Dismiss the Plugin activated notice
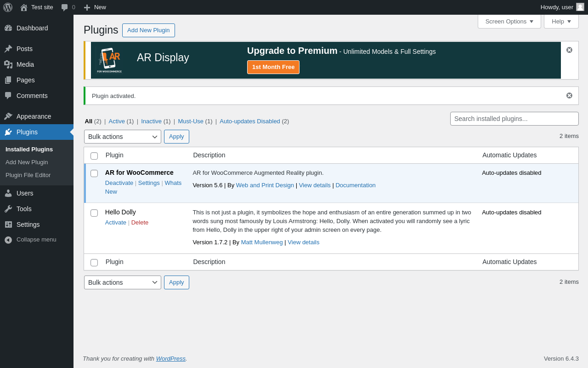The image size is (588, 368). click(x=569, y=96)
